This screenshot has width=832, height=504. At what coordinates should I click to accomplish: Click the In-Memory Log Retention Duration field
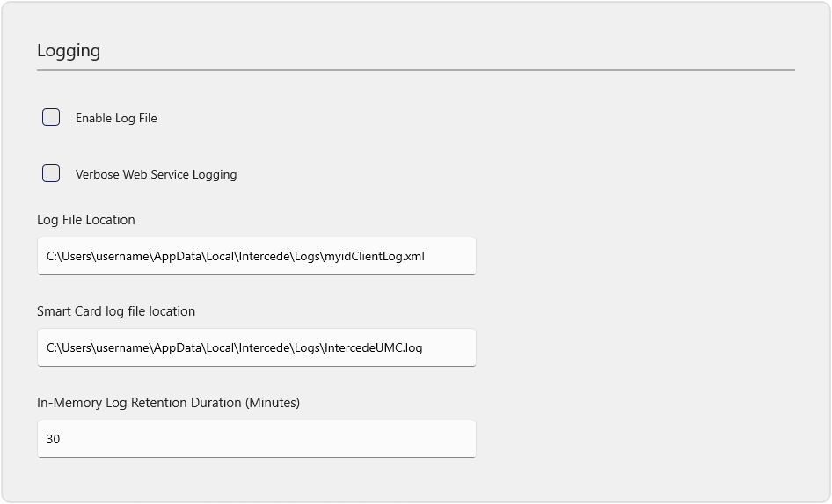pyautogui.click(x=257, y=439)
